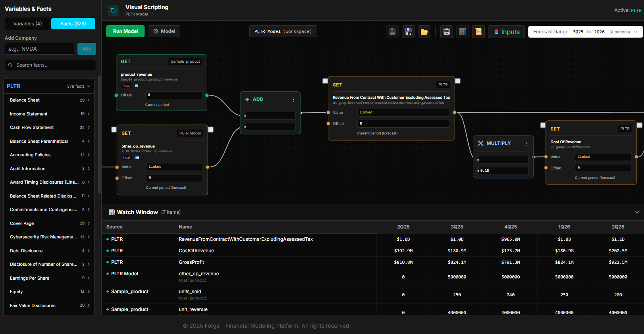Click the three-dot menu on ADD node
This screenshot has height=334, width=644.
point(293,100)
